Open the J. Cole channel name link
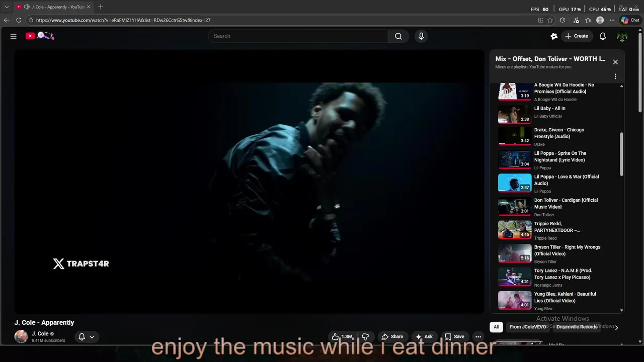The height and width of the screenshot is (362, 644). point(40,334)
